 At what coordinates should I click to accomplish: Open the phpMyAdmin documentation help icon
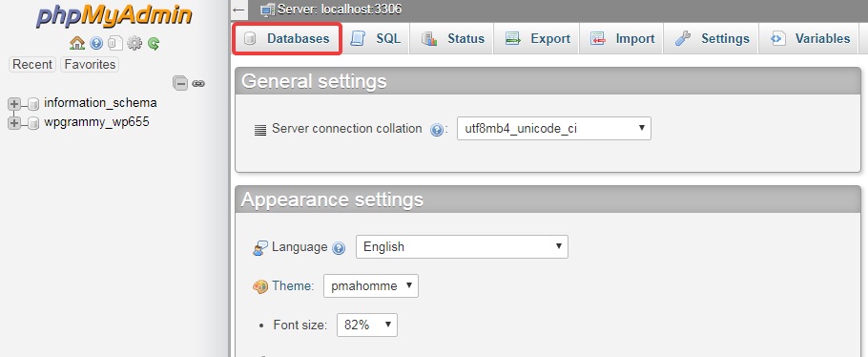[96, 43]
